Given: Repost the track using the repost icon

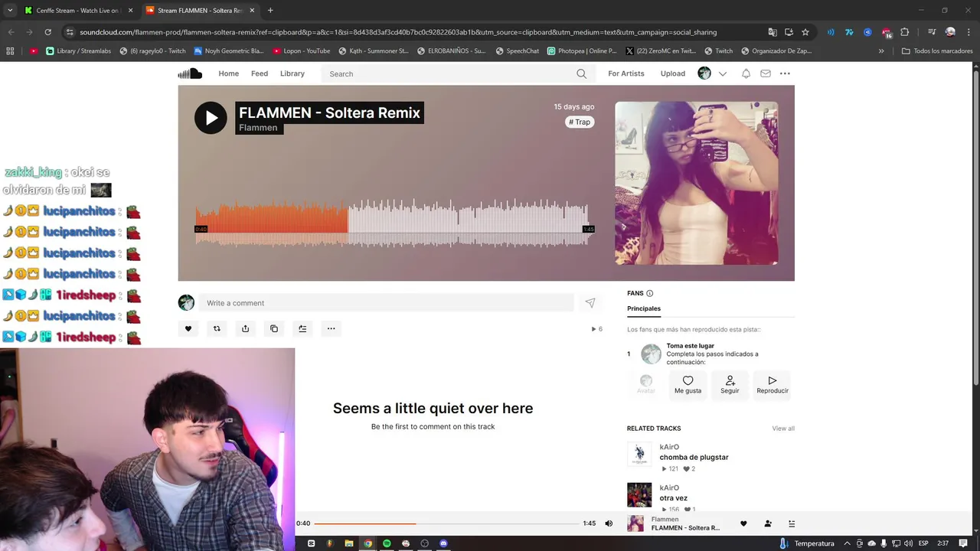Looking at the screenshot, I should click(217, 328).
